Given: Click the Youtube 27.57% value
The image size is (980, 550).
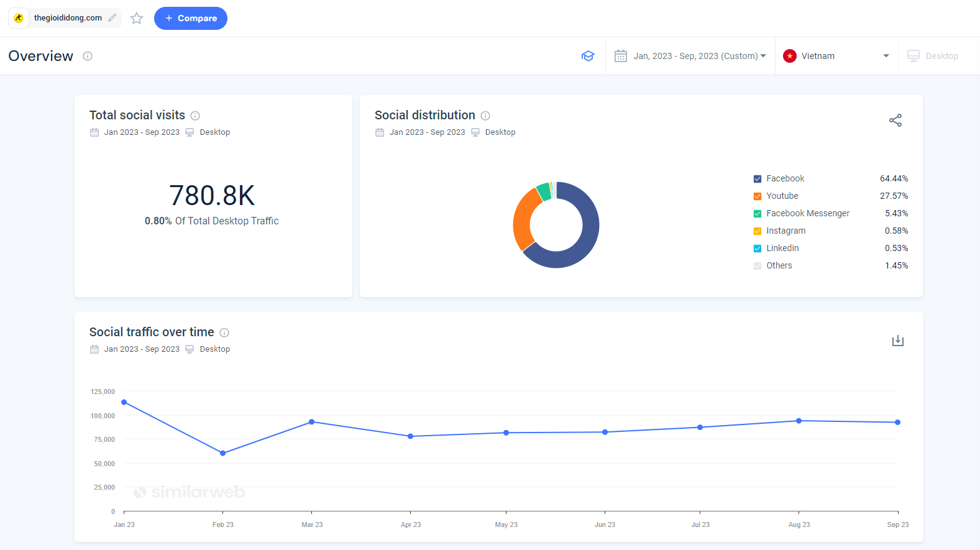Looking at the screenshot, I should coord(894,196).
